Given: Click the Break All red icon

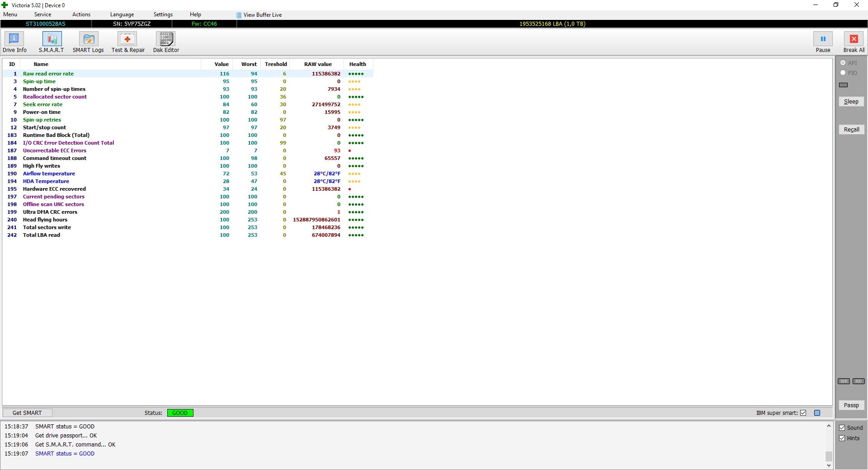Looking at the screenshot, I should pyautogui.click(x=854, y=39).
